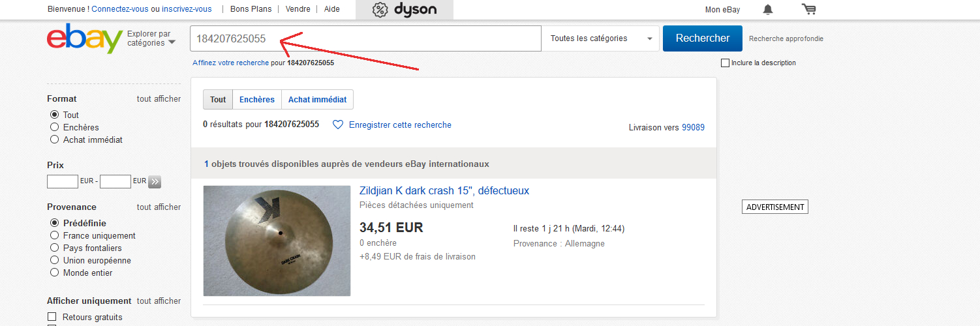The image size is (980, 326).
Task: Switch to the Enchères tab
Action: 257,100
